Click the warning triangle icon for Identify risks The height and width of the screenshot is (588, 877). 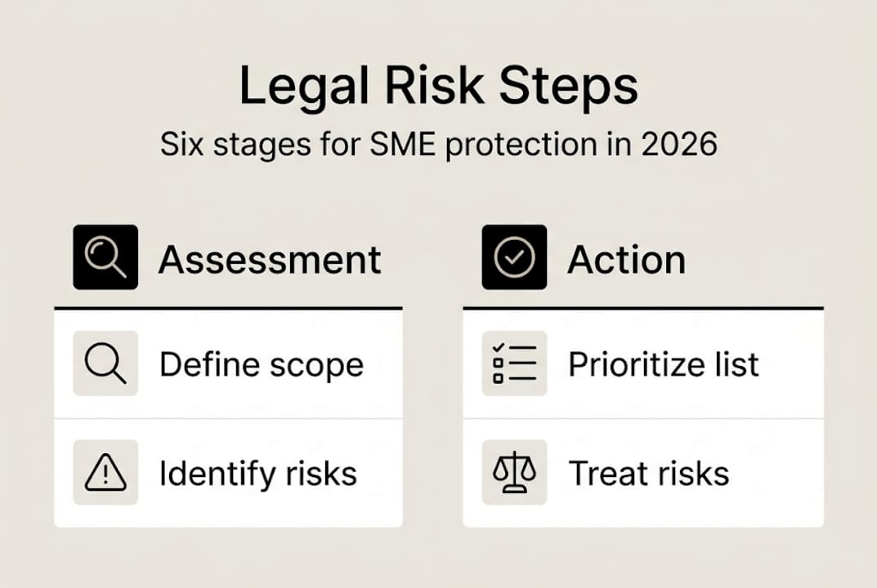[105, 473]
